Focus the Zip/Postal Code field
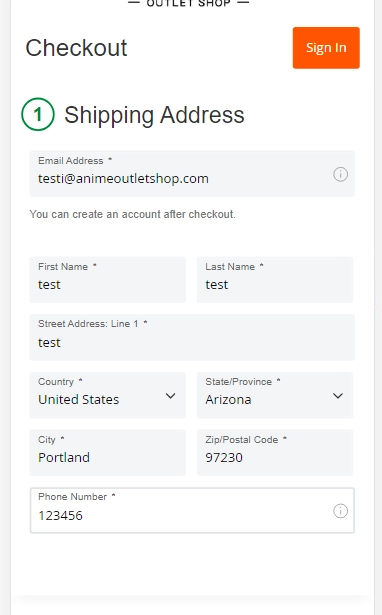 [275, 453]
